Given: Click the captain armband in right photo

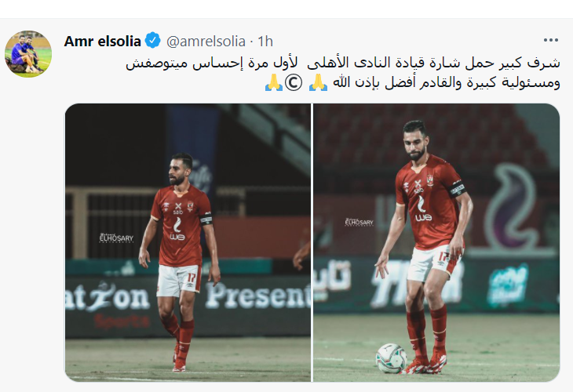Looking at the screenshot, I should click(457, 190).
